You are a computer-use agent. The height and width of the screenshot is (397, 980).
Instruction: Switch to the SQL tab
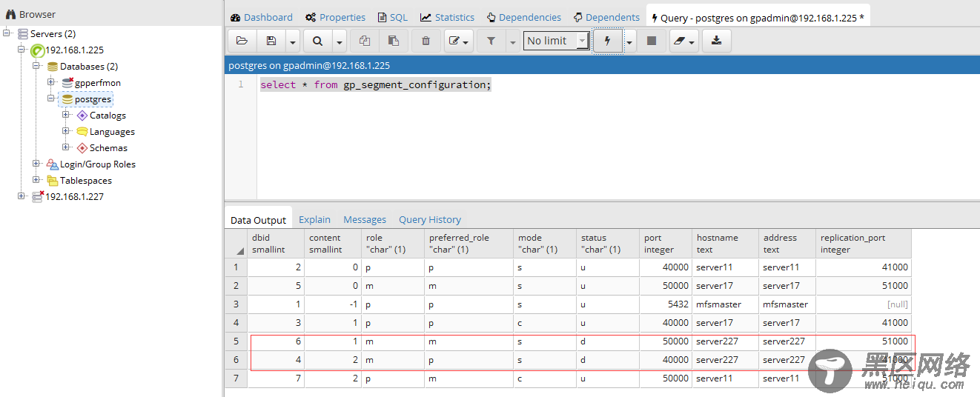[393, 17]
